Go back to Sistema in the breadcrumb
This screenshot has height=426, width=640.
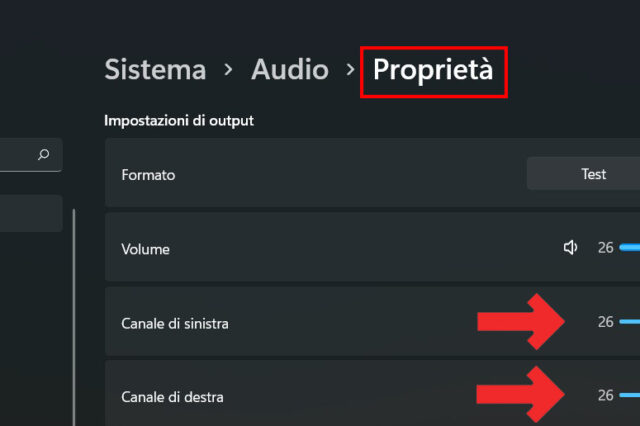click(x=155, y=70)
